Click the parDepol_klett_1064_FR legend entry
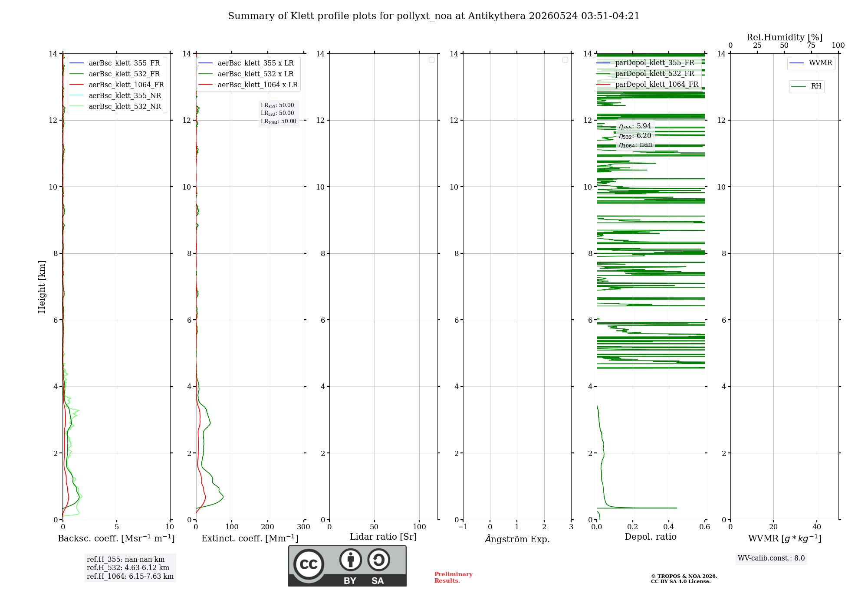This screenshot has height=590, width=868. tap(647, 84)
